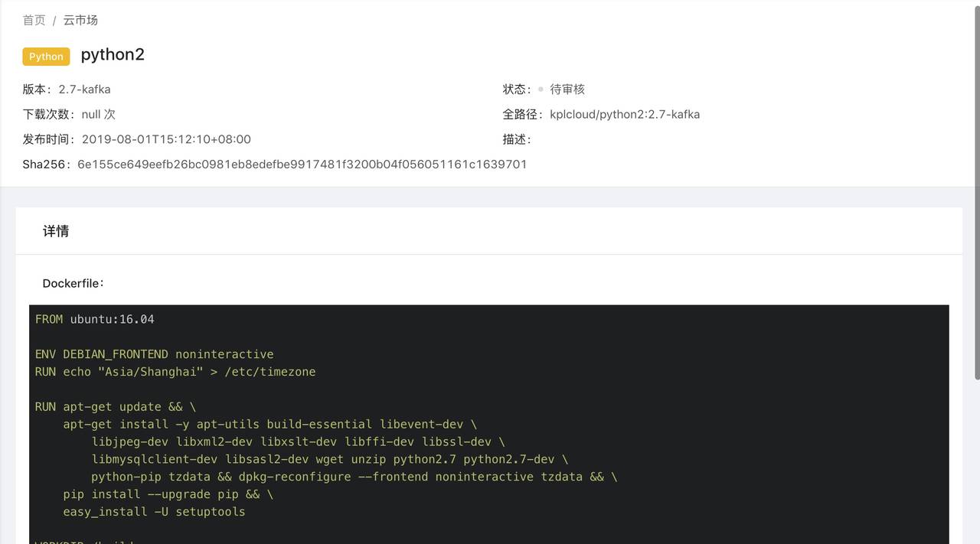Click the Dockerfile label
The height and width of the screenshot is (544, 980).
point(73,284)
